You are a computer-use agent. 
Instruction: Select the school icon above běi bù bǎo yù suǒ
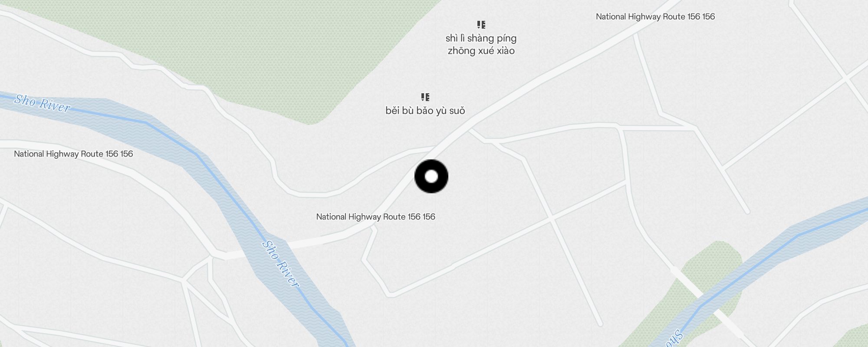[x=425, y=97]
